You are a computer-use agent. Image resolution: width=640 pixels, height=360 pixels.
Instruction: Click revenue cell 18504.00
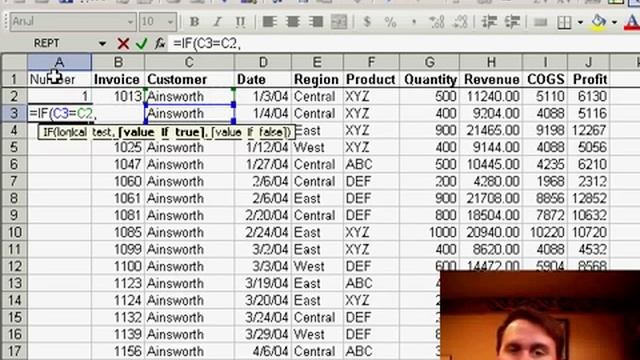click(x=491, y=216)
